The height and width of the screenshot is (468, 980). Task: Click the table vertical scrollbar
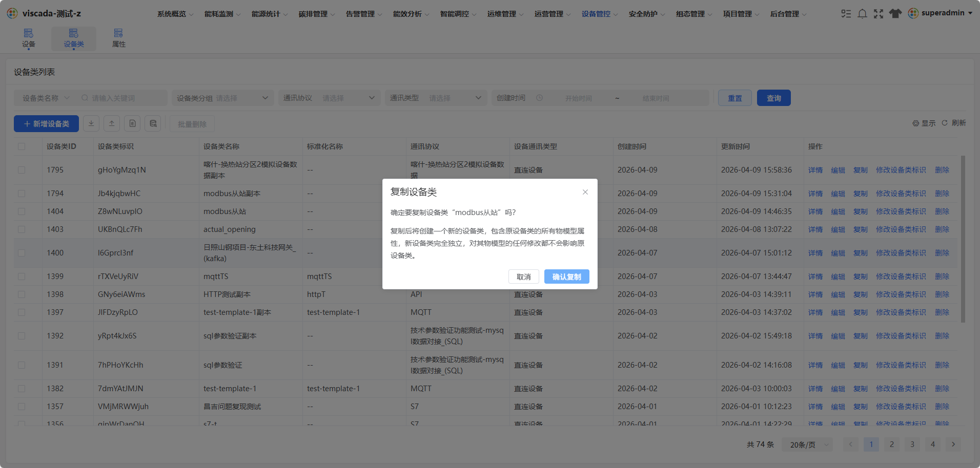click(x=963, y=239)
